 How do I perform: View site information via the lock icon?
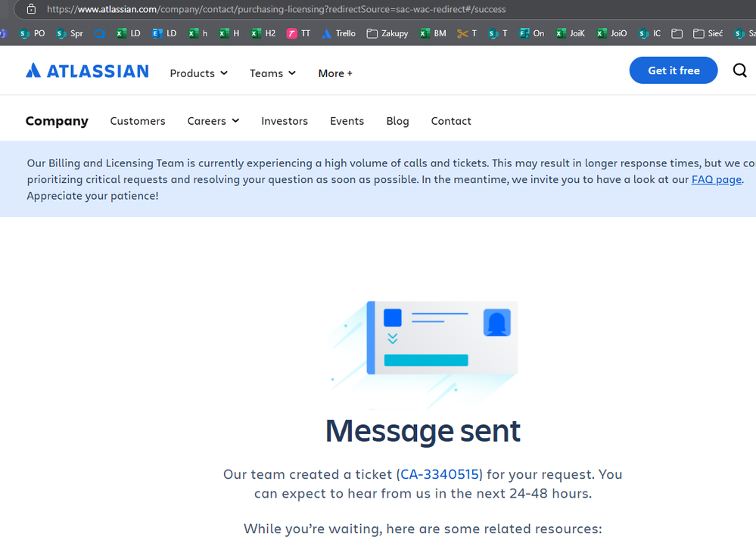click(x=31, y=9)
